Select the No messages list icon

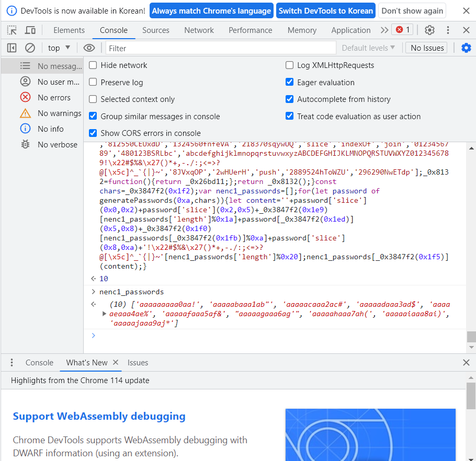coord(25,66)
